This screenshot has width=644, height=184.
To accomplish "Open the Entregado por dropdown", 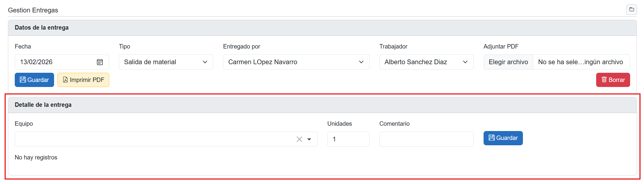I will (x=296, y=62).
